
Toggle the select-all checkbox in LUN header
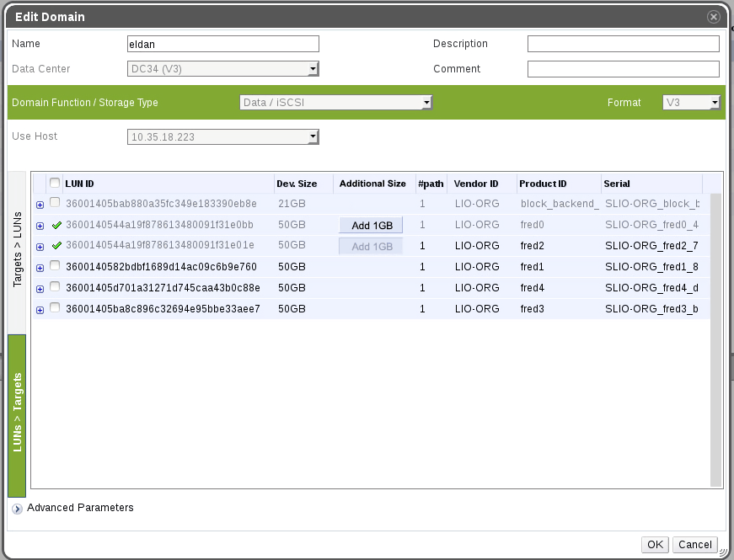coord(55,184)
